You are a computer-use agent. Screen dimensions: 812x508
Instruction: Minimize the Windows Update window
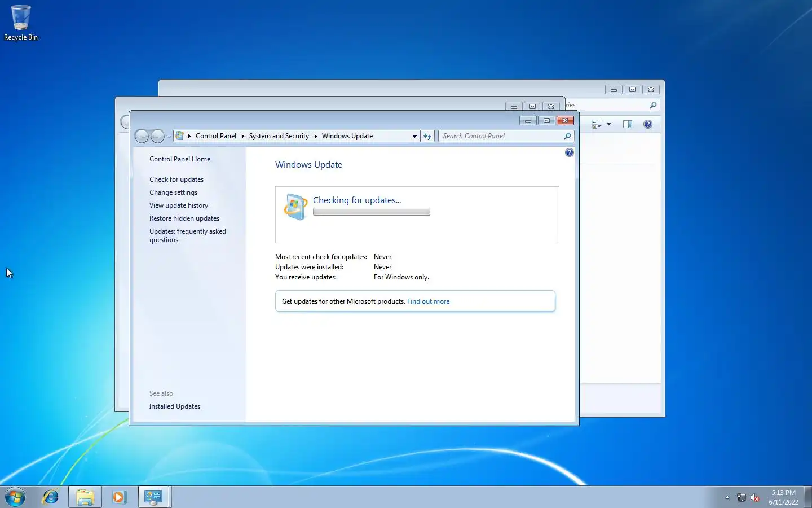[528, 120]
